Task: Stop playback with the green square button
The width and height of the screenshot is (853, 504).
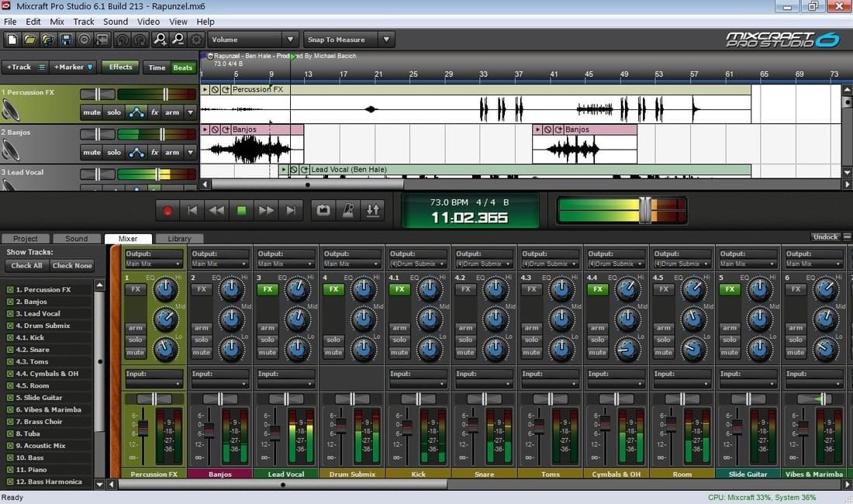Action: tap(241, 210)
